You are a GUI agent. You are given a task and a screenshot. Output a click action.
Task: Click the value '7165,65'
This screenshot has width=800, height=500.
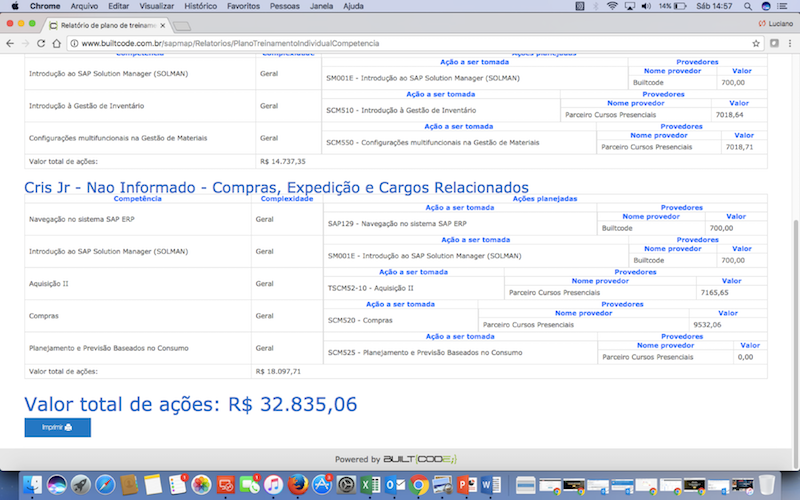click(714, 292)
